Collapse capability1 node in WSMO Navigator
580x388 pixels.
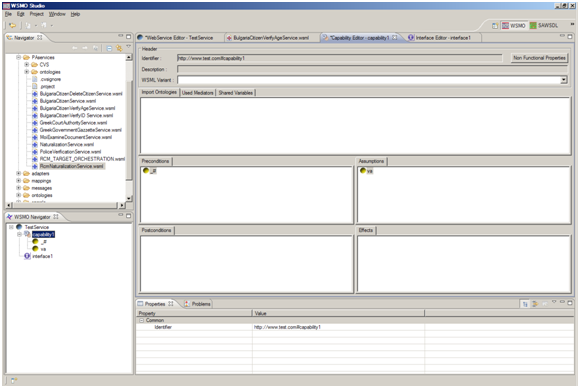19,235
